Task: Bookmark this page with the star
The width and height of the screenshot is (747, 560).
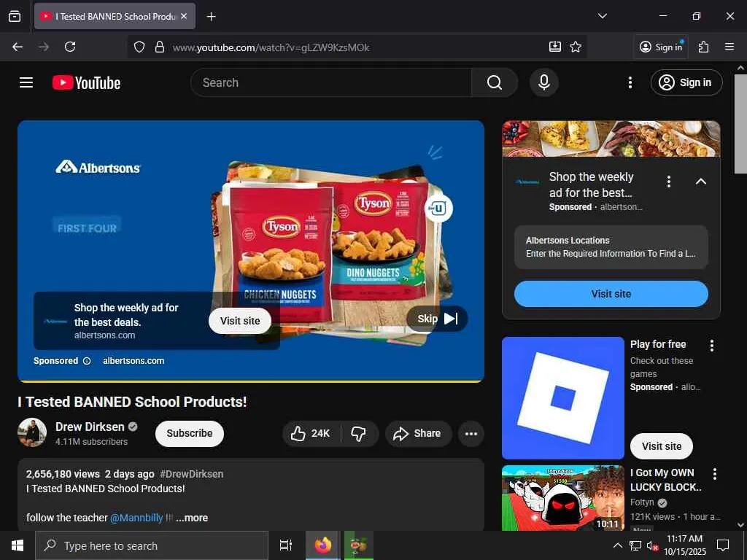Action: [576, 47]
